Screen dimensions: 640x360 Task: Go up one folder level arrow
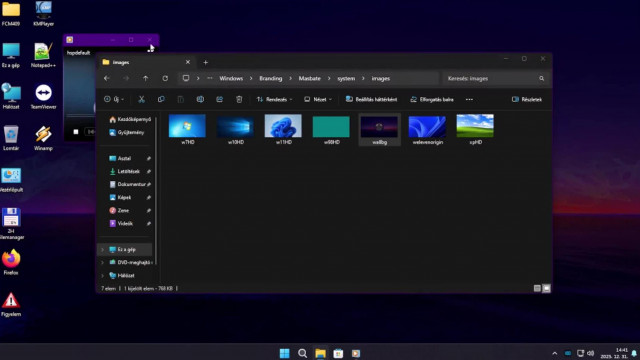146,78
